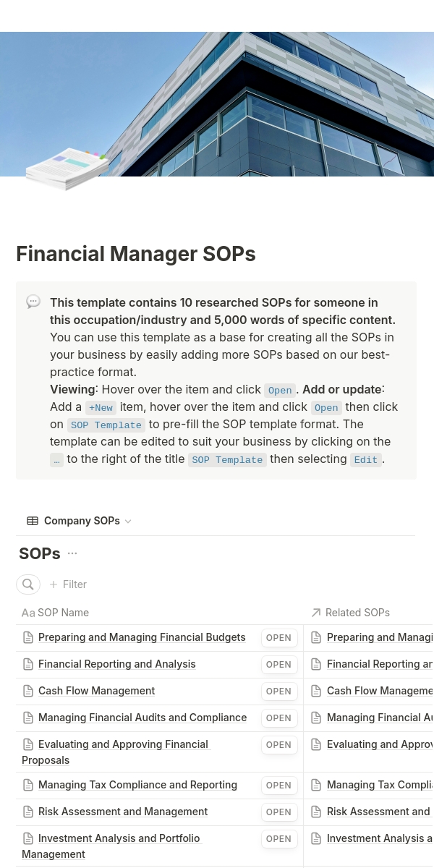Click the page icon beside Cash Flow Management
The height and width of the screenshot is (868, 434).
[28, 691]
